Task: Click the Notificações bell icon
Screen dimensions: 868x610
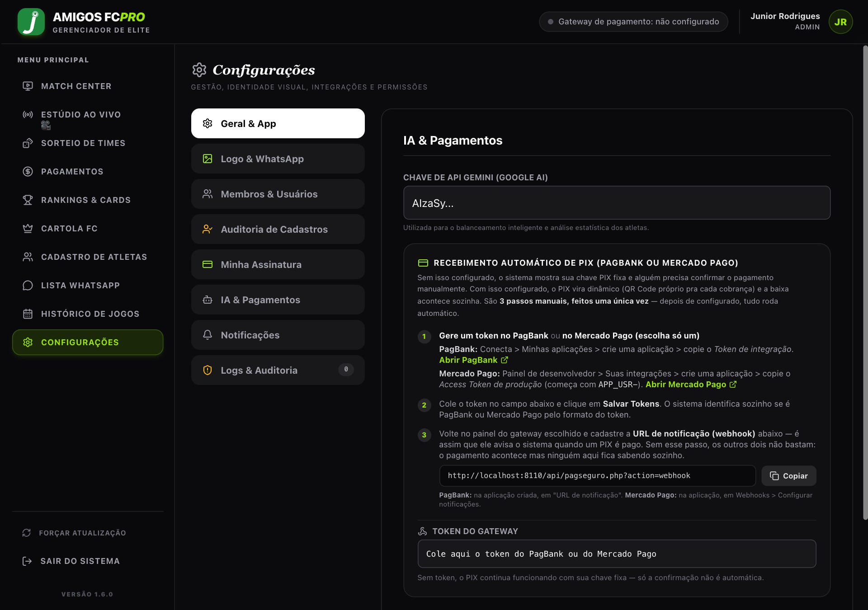Action: point(208,335)
